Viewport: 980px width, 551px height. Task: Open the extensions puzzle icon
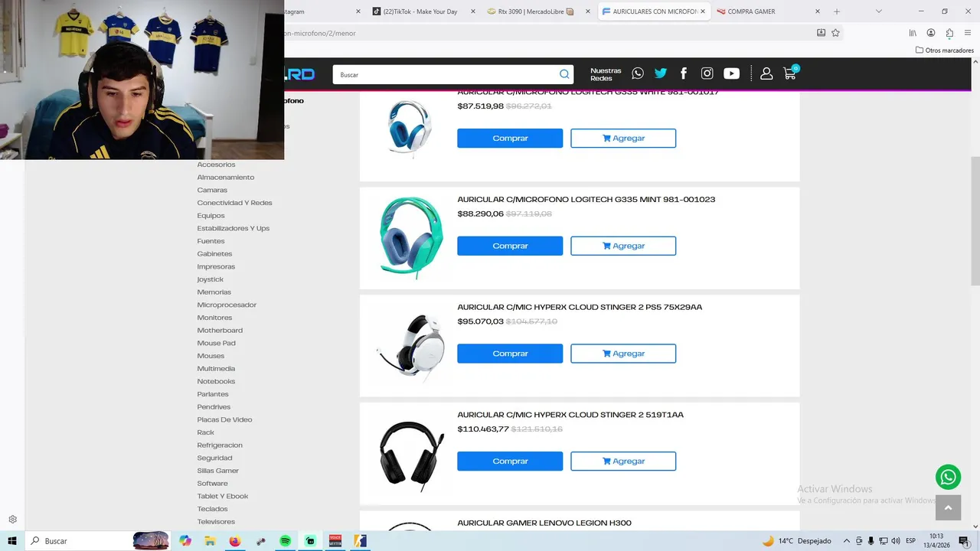tap(949, 33)
